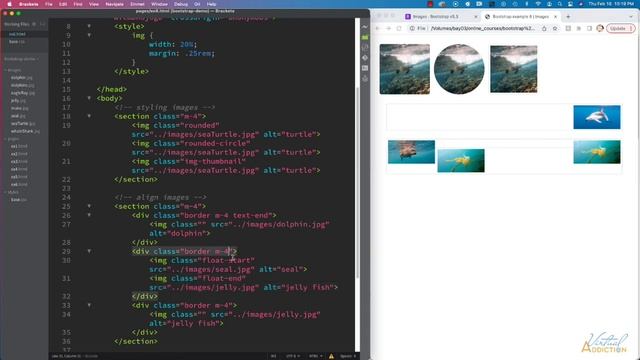Open the Emmet menu

(137, 4)
